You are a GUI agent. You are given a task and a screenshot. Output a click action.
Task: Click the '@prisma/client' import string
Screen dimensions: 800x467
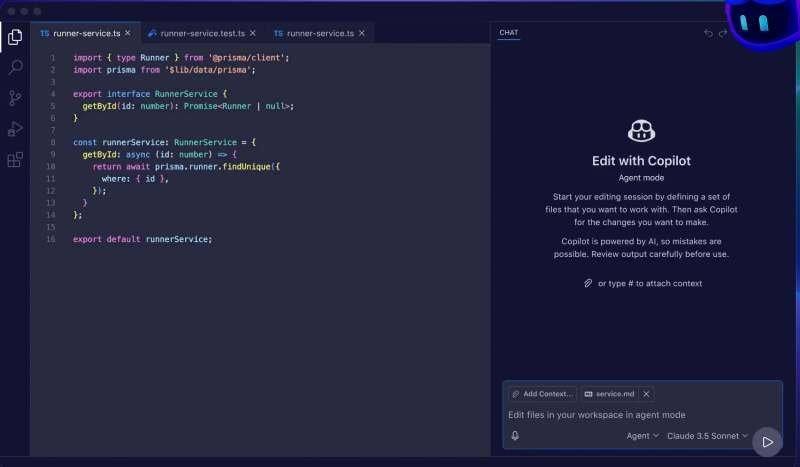tap(246, 58)
